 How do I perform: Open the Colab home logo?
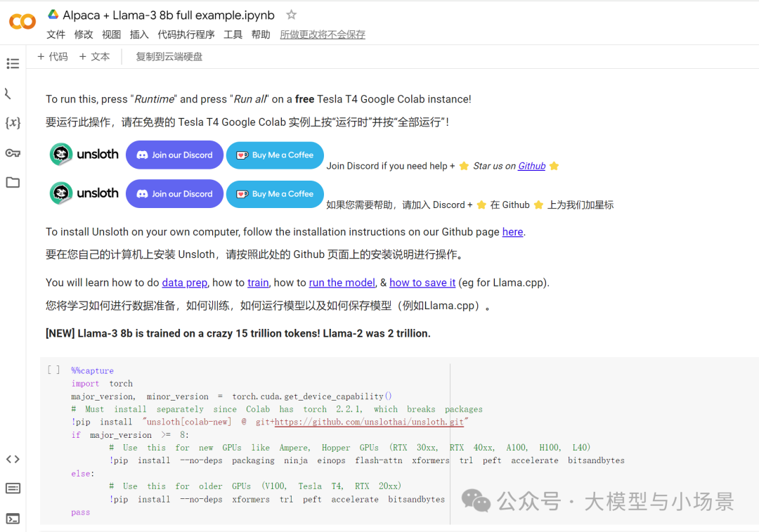22,21
